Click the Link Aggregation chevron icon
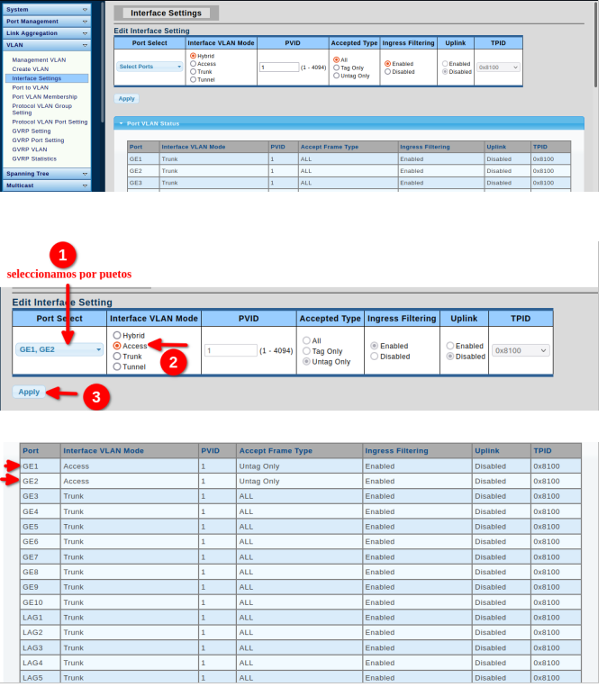616x687 pixels. (85, 32)
